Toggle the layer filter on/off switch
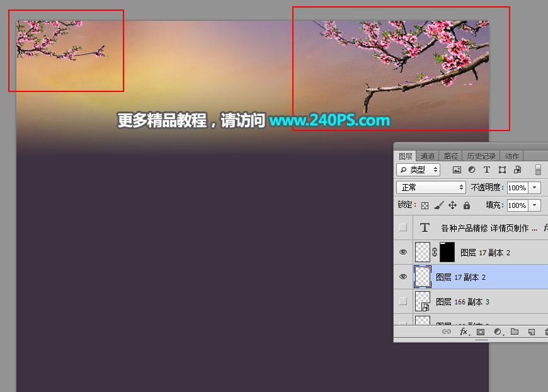548x392 pixels. 538,170
